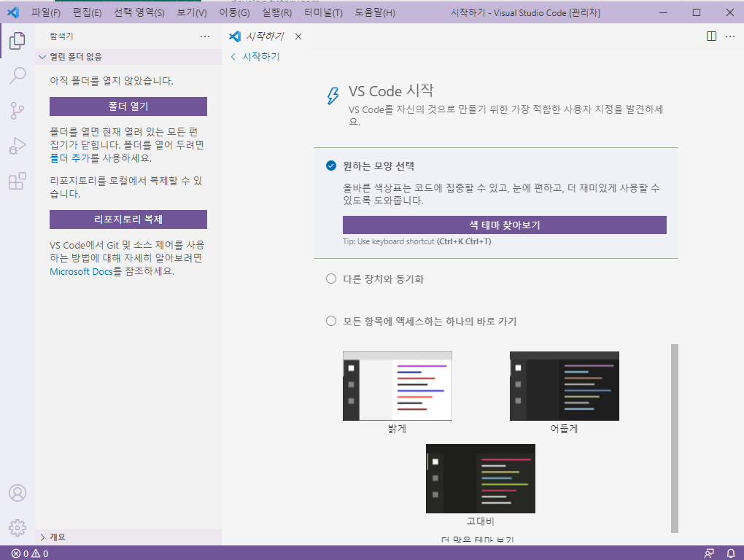744x560 pixels.
Task: Open the 보기(V) menu
Action: 192,12
